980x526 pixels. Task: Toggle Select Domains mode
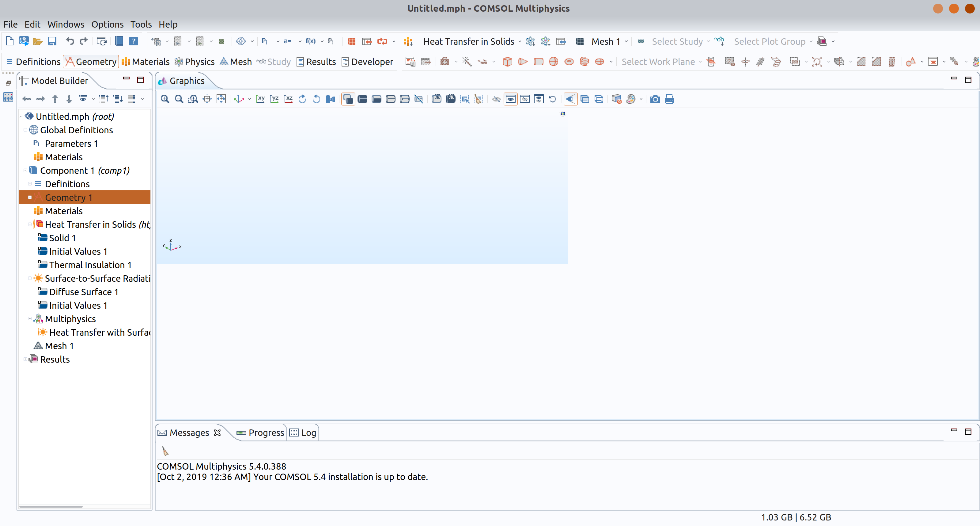click(362, 99)
